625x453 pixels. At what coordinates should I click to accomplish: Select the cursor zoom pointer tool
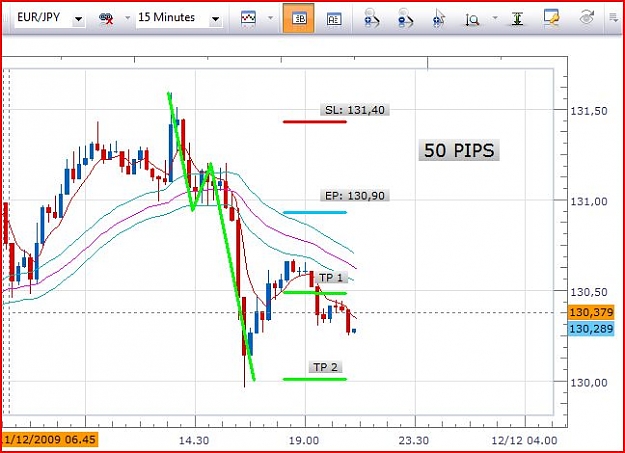pos(438,18)
